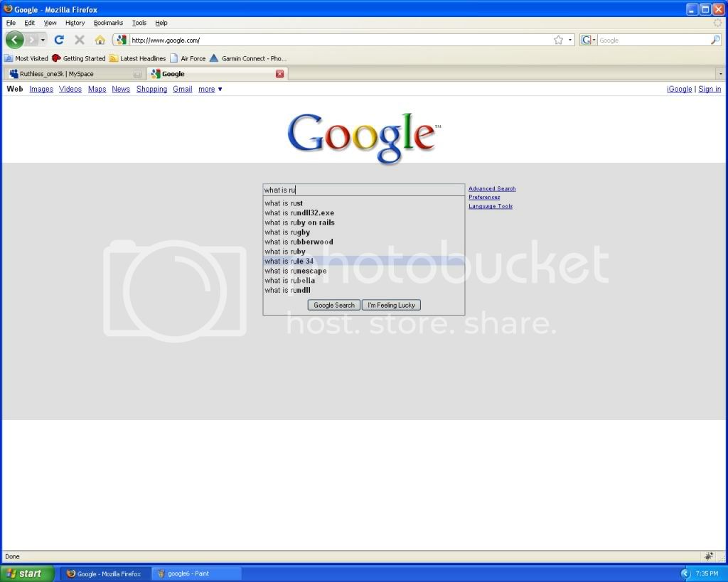
Task: Click the I'm Feeling Lucky button
Action: [391, 305]
